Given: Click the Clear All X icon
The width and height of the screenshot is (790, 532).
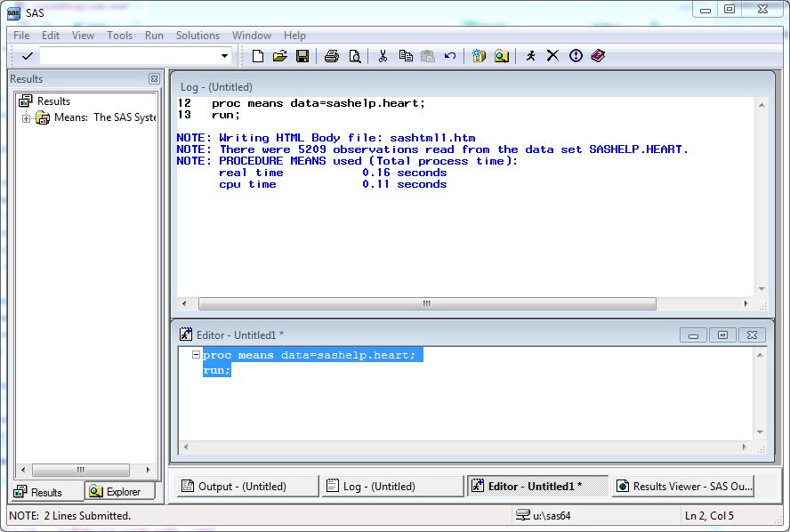Looking at the screenshot, I should pyautogui.click(x=552, y=55).
